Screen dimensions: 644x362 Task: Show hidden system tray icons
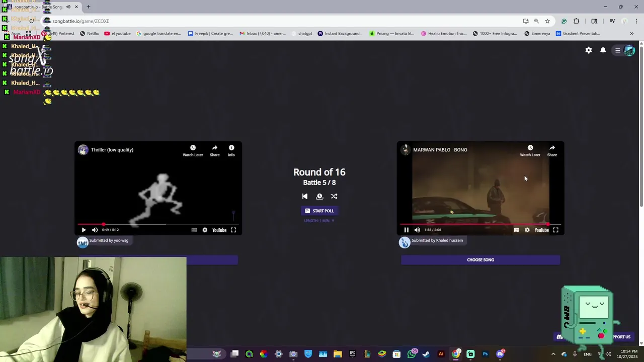point(553,354)
